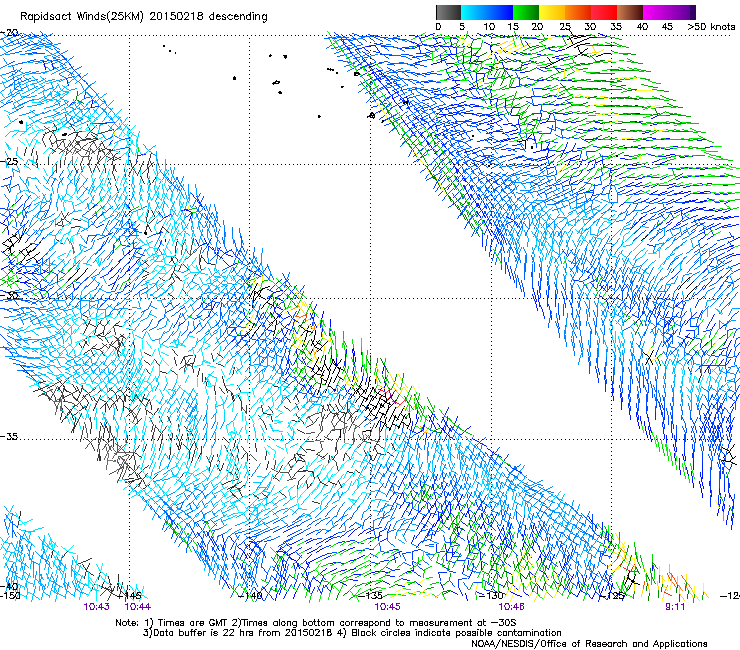Viewport: 740px width, 650px height.
Task: Click the '-35' latitude label
Action: pyautogui.click(x=9, y=437)
